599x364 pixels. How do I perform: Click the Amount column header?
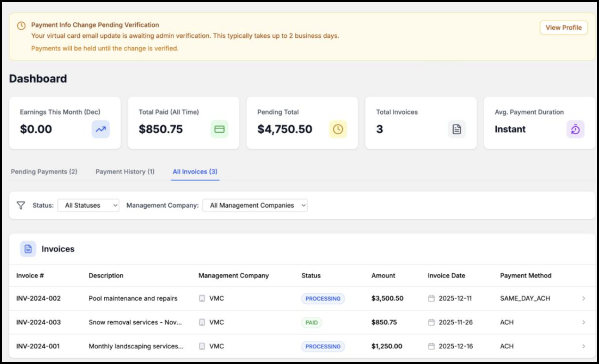(x=383, y=276)
